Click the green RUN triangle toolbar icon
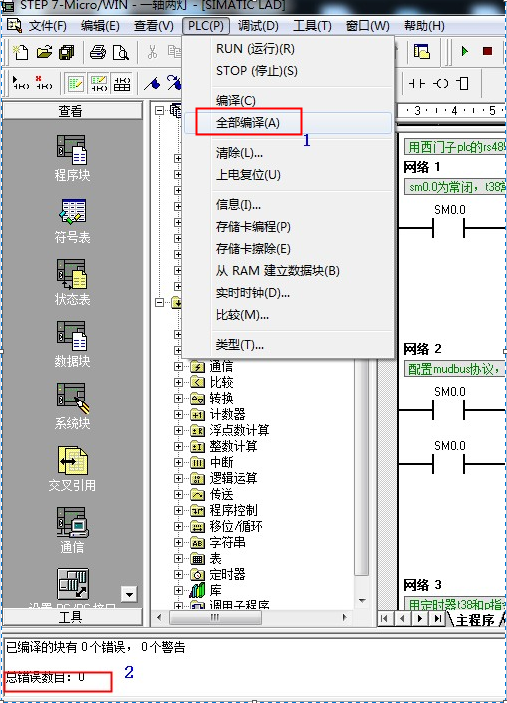 [465, 51]
